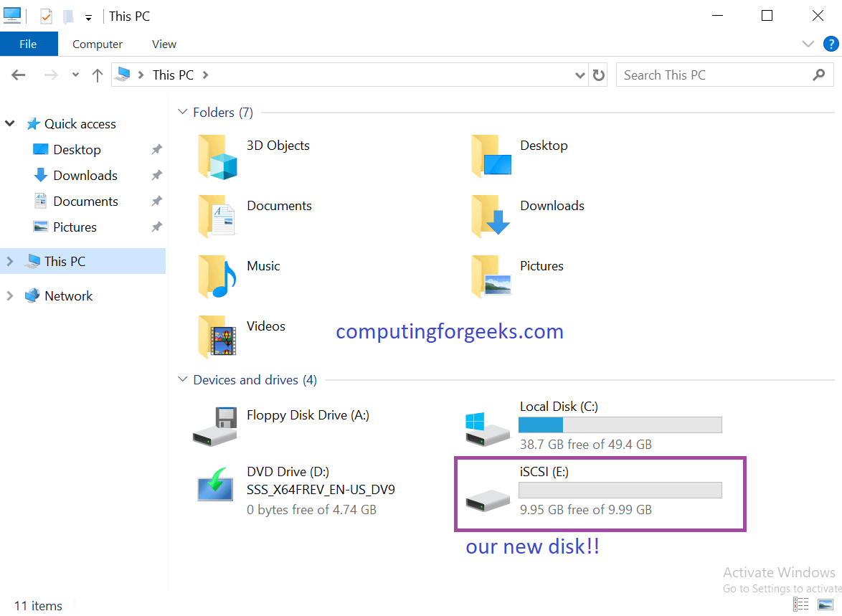Collapse the Folders (7) group
This screenshot has height=616, width=842.
point(183,112)
